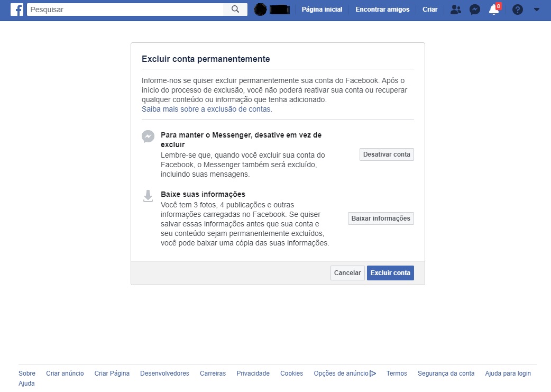This screenshot has width=551, height=392.
Task: Click the search magnifier button
Action: pyautogui.click(x=235, y=10)
